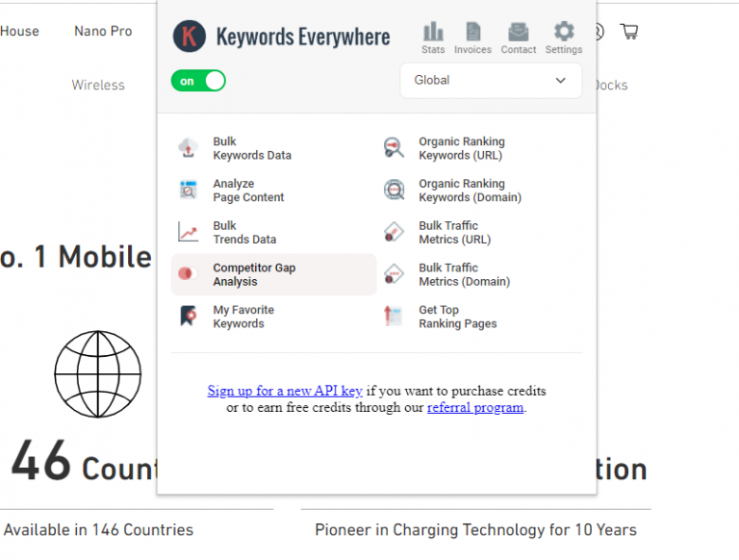
Task: Open Settings gear icon
Action: (x=564, y=33)
